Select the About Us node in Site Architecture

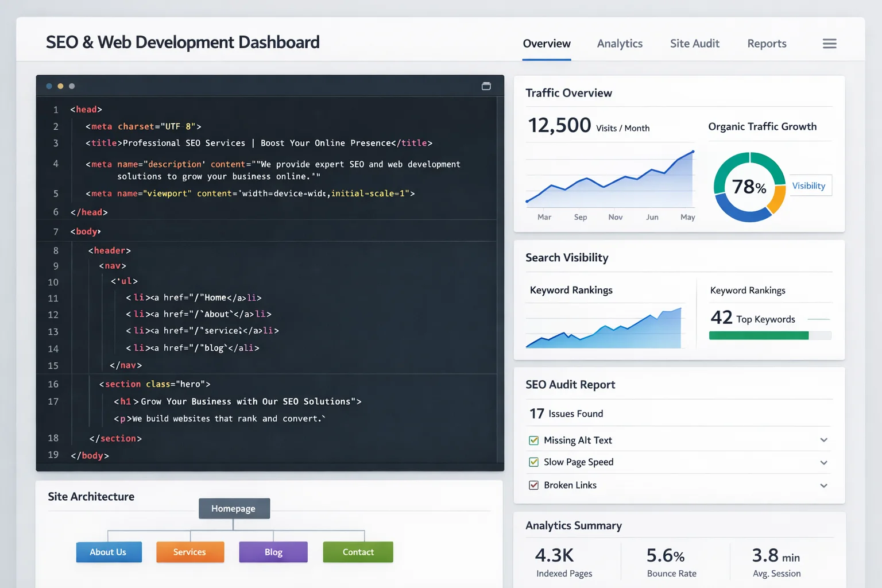[109, 552]
